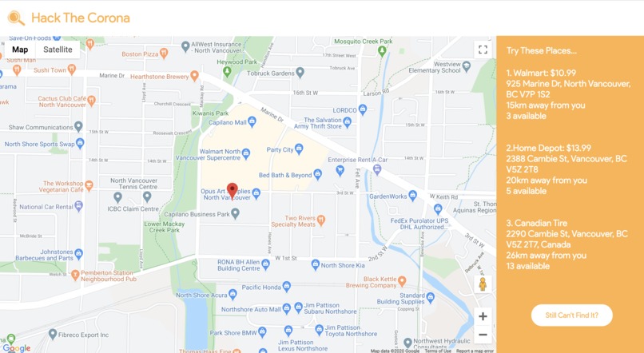Toggle fullscreen map view
This screenshot has width=644, height=353.
coord(483,50)
